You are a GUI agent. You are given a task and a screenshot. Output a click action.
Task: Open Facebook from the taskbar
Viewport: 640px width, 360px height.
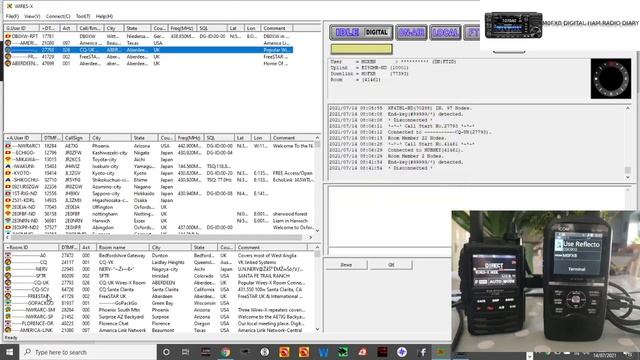click(x=422, y=352)
